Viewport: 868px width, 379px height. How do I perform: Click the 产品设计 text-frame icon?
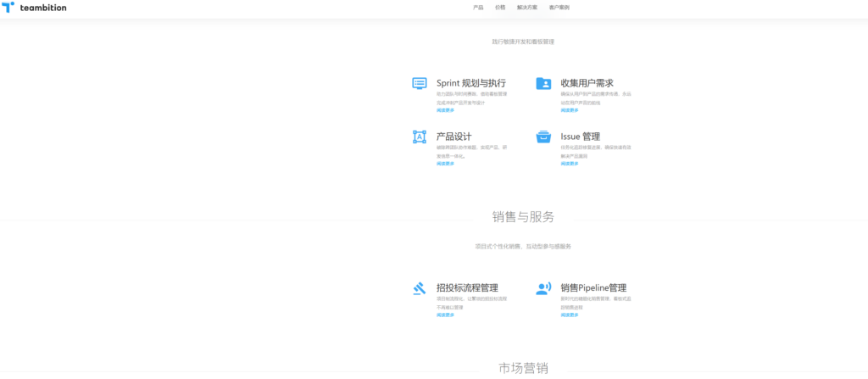419,137
